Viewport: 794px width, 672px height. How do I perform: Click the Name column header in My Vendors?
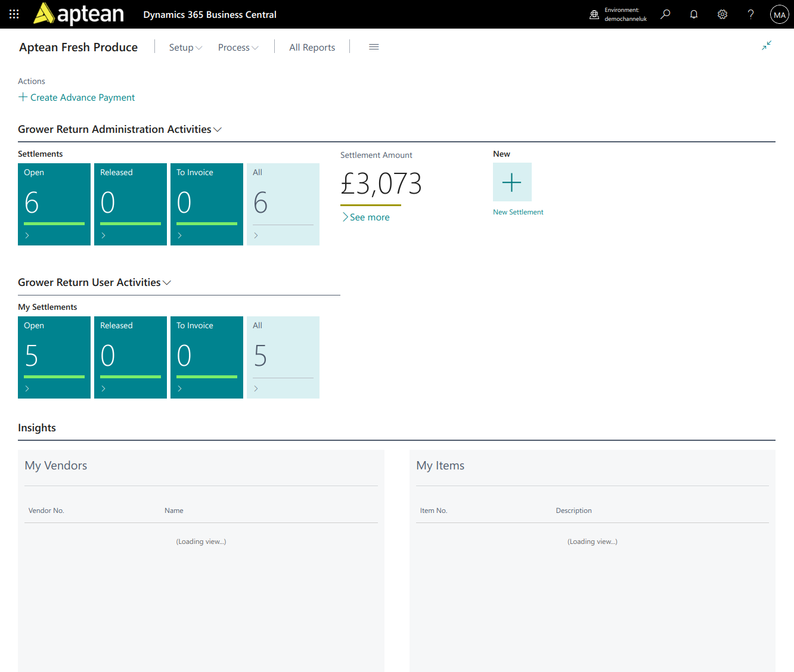pos(174,511)
